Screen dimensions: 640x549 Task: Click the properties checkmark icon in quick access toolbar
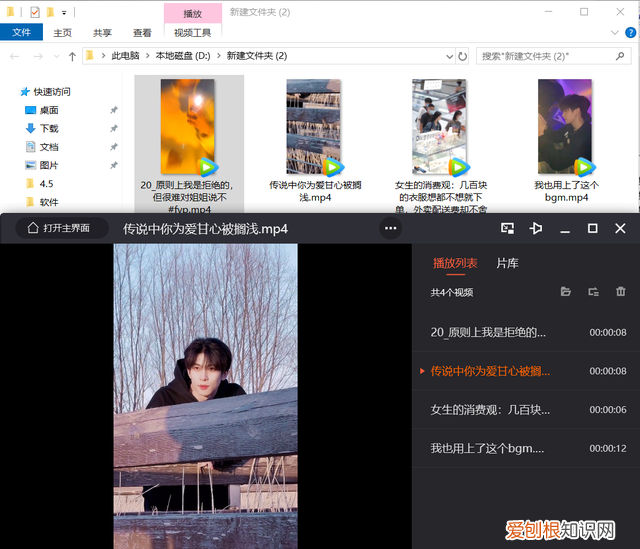pyautogui.click(x=35, y=13)
